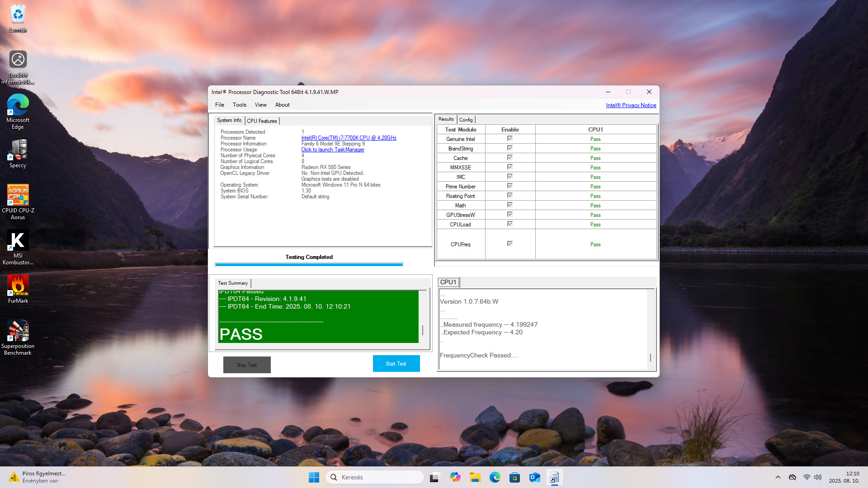The height and width of the screenshot is (488, 868).
Task: Toggle the CPUFreq enable checkbox
Action: click(509, 244)
